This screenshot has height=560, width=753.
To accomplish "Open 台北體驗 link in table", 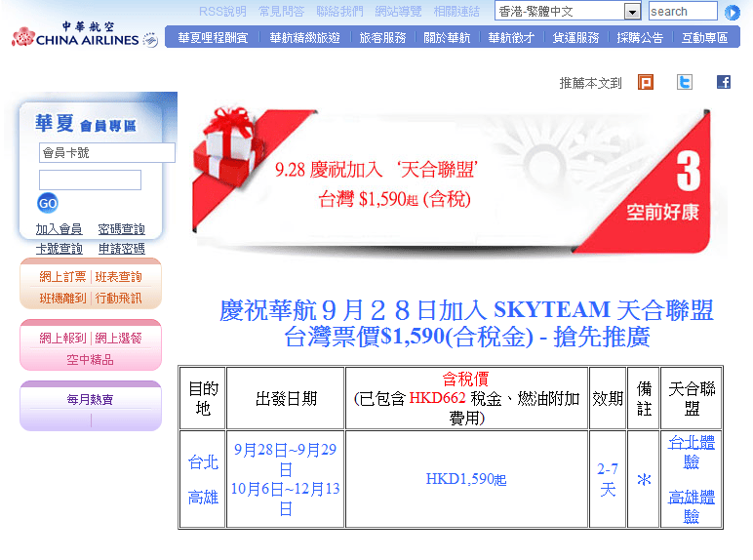I will tap(691, 451).
